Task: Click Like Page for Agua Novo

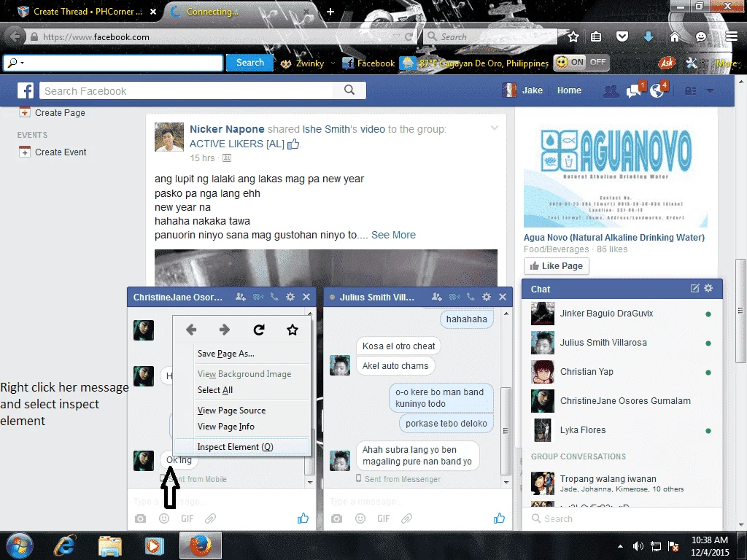Action: 557,265
